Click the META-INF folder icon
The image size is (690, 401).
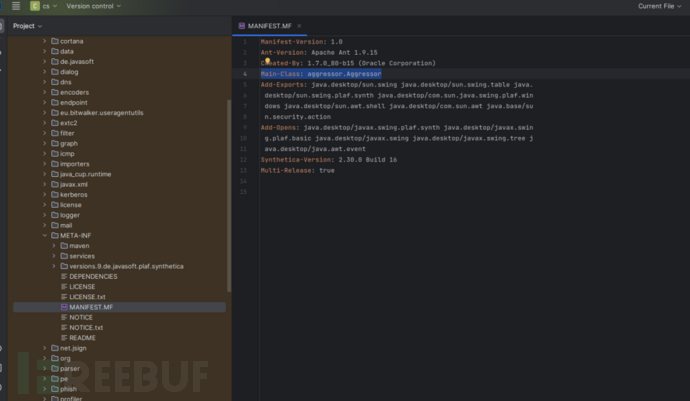click(54, 235)
